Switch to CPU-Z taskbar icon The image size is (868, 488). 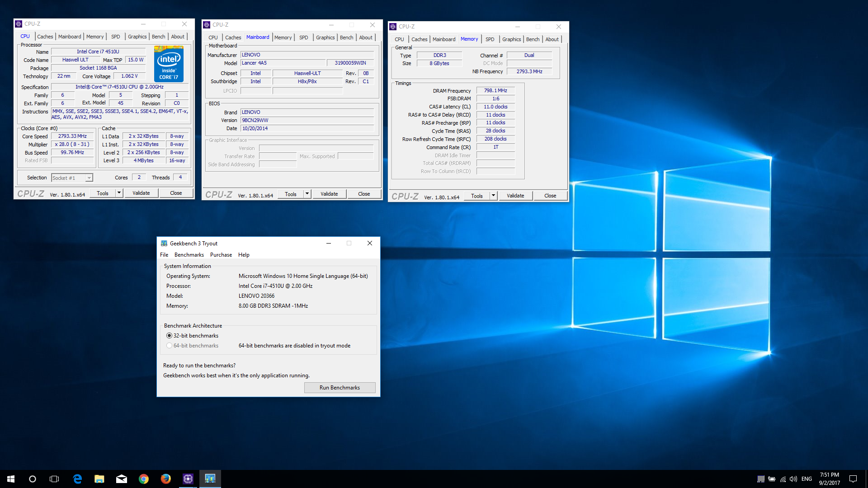188,479
